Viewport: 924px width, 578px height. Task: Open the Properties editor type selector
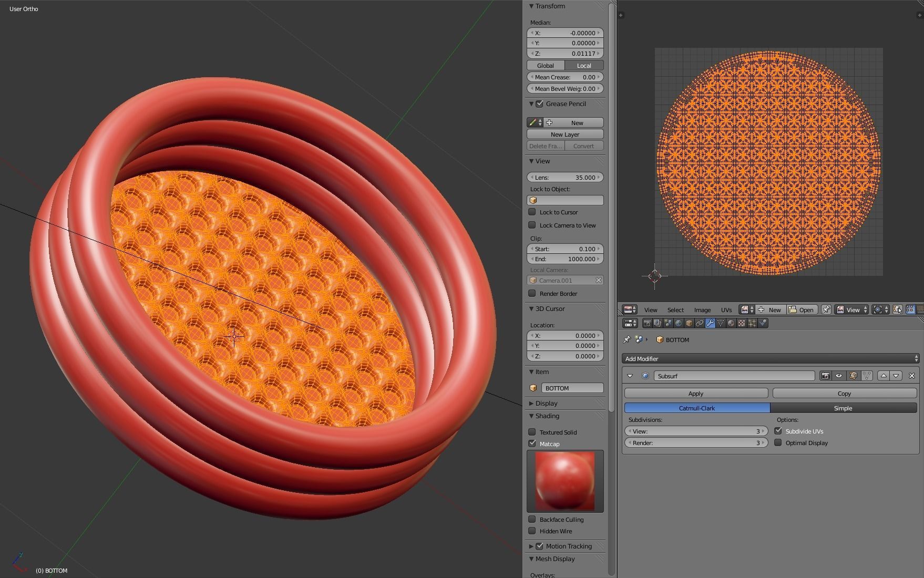coord(630,323)
